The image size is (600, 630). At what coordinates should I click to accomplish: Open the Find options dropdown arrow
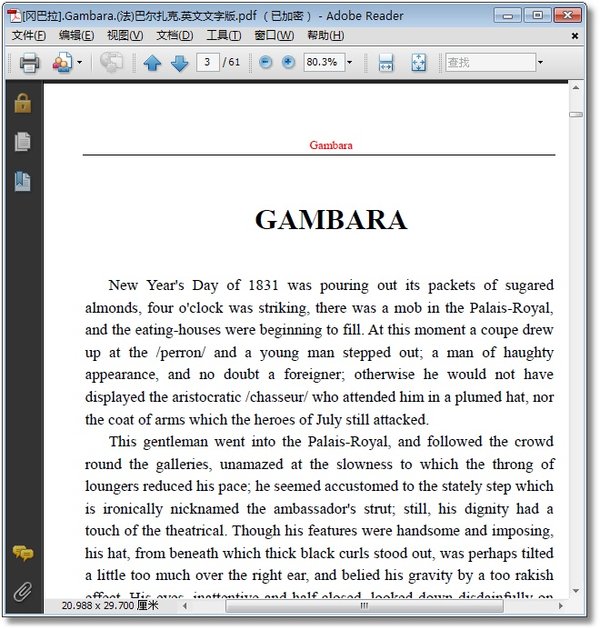pyautogui.click(x=541, y=62)
